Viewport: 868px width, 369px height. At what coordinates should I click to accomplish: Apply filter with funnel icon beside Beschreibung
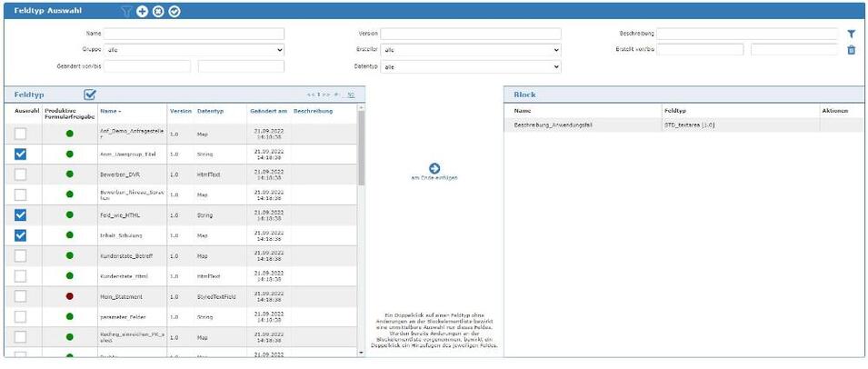click(x=851, y=34)
